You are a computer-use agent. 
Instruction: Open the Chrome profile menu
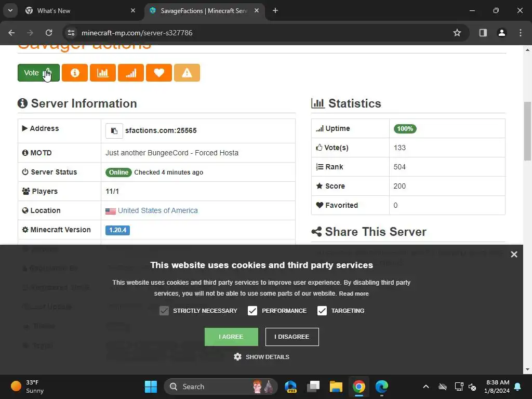tap(502, 33)
